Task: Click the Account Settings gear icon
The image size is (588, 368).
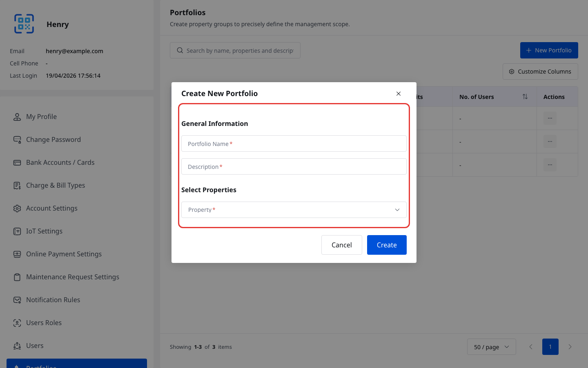Action: (x=17, y=209)
